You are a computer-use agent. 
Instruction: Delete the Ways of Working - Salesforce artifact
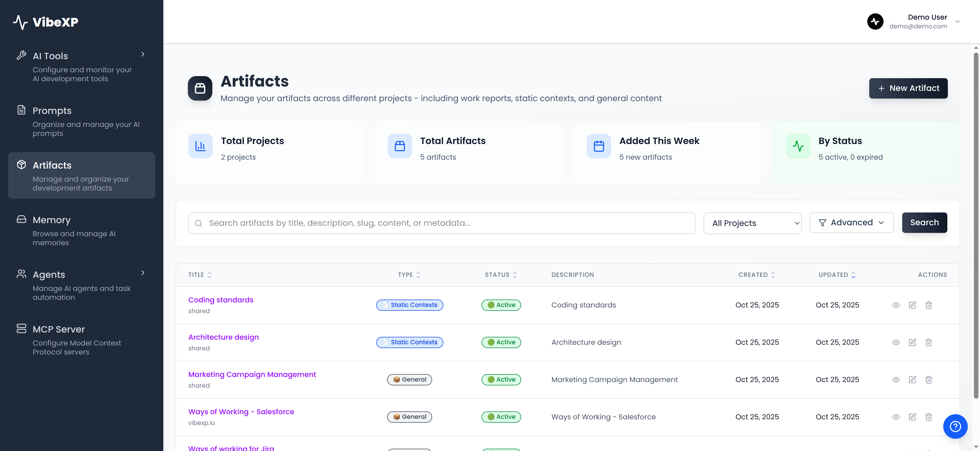coord(929,417)
